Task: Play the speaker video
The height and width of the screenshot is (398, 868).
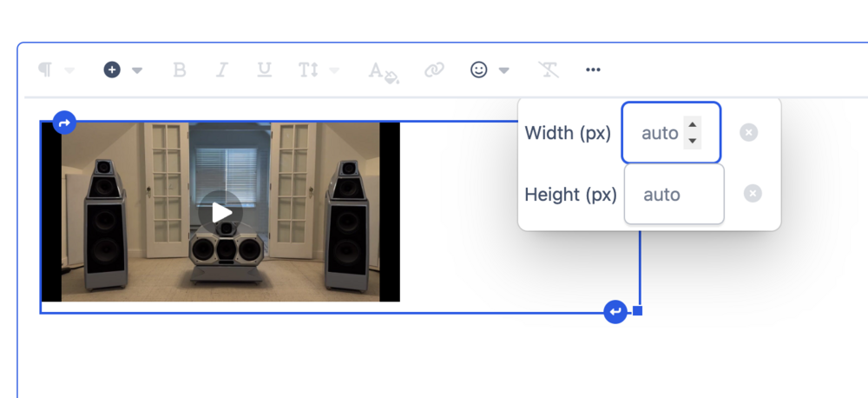Action: pos(220,213)
